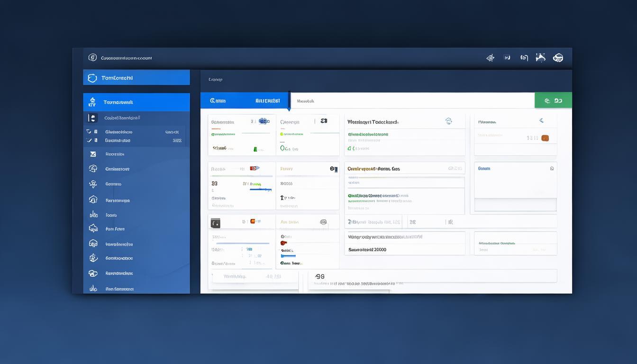Click the rightmost globe icon in header toolbar
Screen dimensions: 637x364
click(558, 58)
